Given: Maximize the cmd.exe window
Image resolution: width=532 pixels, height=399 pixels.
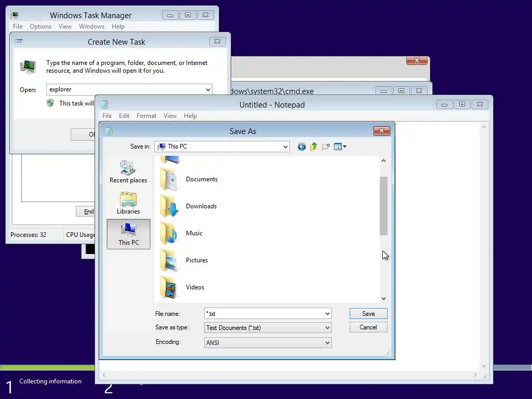Looking at the screenshot, I should coord(401,90).
